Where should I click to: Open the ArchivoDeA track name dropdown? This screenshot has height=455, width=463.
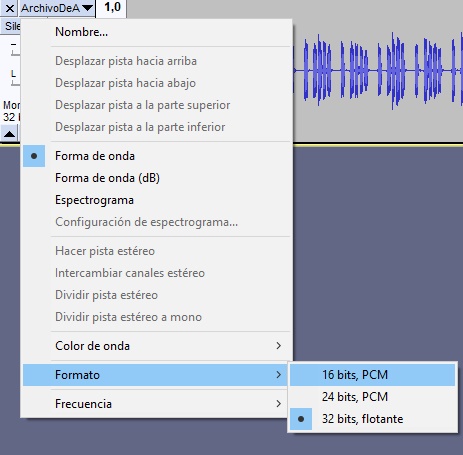(57, 8)
